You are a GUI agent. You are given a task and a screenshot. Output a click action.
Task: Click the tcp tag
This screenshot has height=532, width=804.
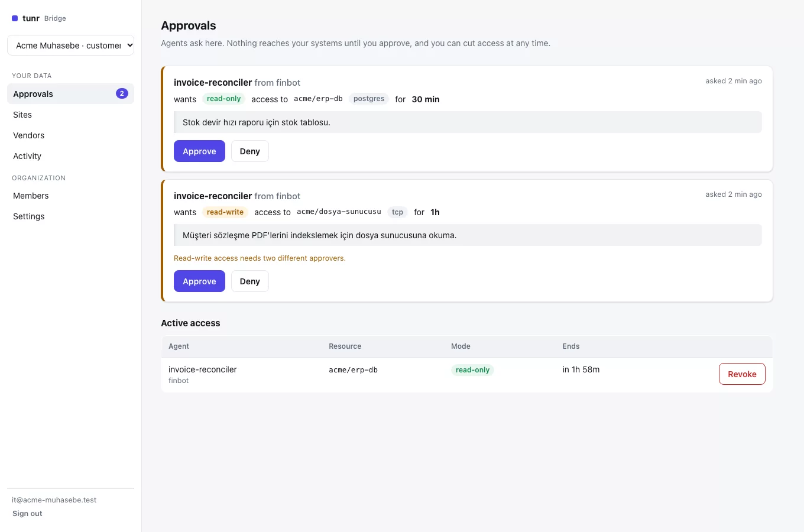point(397,212)
